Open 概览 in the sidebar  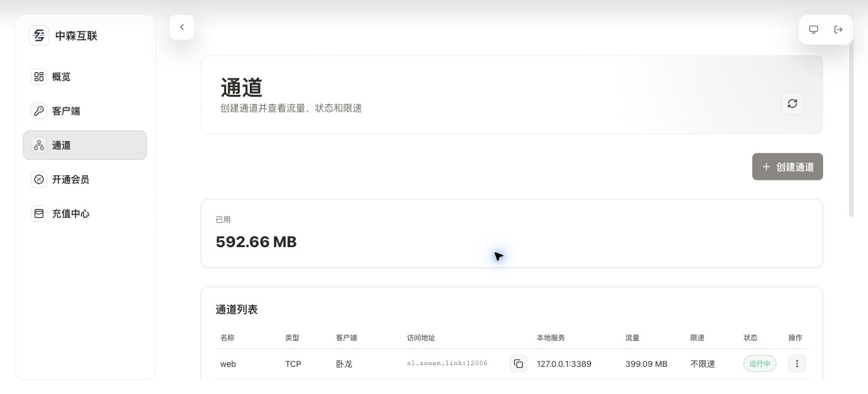pos(85,77)
